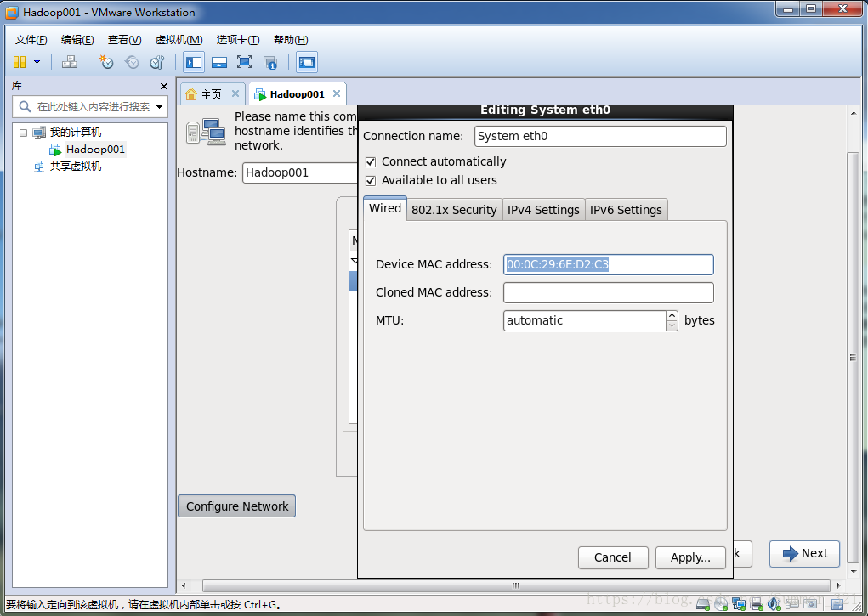
Task: Decrease MTU with the down arrow
Action: coord(672,325)
